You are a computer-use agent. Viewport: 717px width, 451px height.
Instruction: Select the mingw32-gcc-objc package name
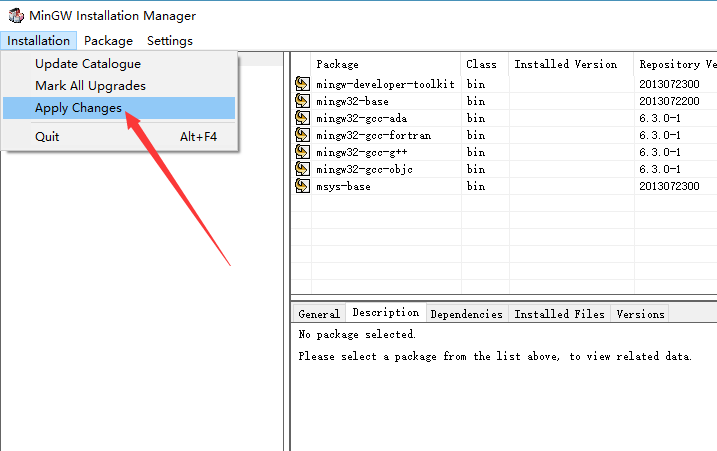(x=364, y=169)
